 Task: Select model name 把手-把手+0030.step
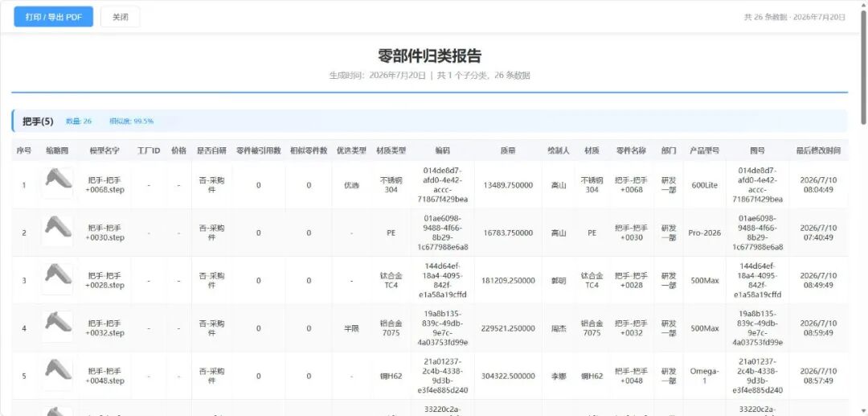pos(104,233)
